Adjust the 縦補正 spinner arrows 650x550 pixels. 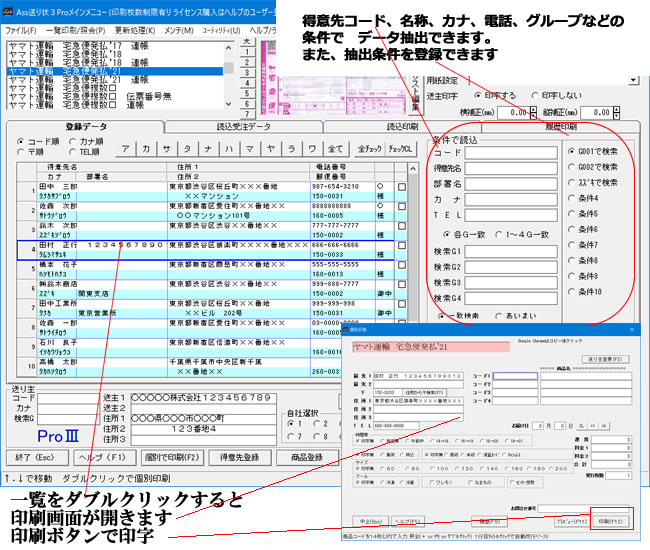pos(617,113)
